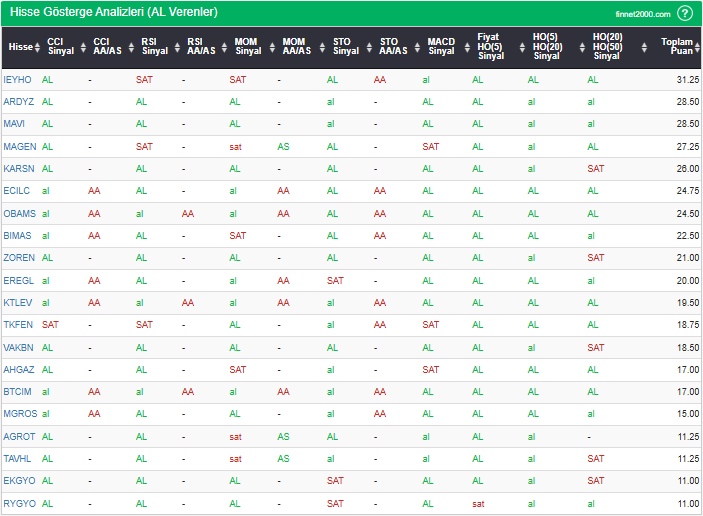Open VAKBN stock link
Screen dimensions: 703x516
[18, 347]
